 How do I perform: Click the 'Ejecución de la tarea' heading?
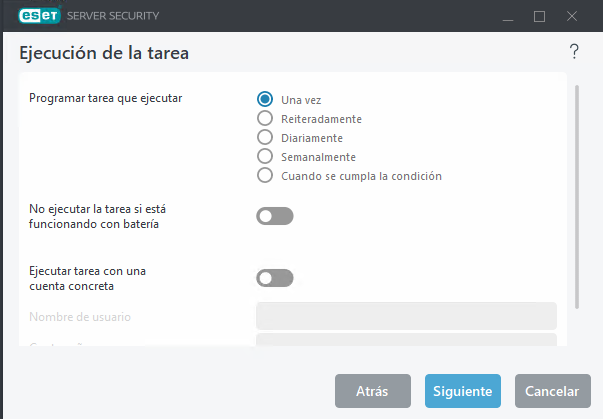point(104,53)
